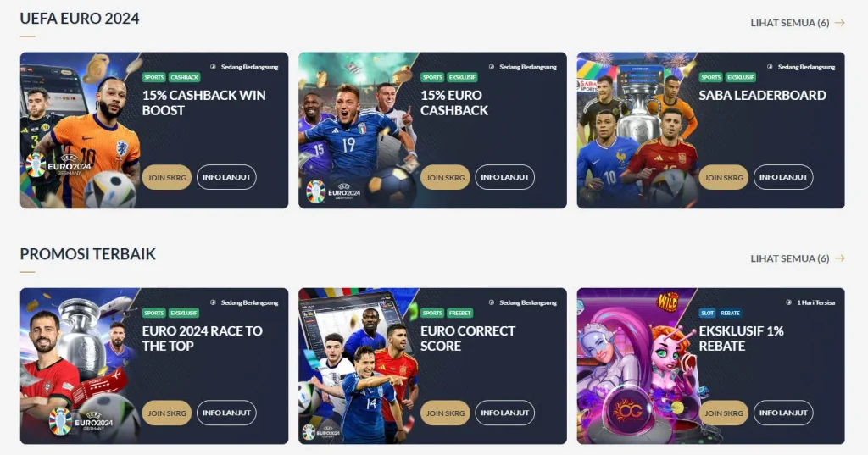Click the clock icon next to 1 Hari Tersisa

tap(789, 302)
